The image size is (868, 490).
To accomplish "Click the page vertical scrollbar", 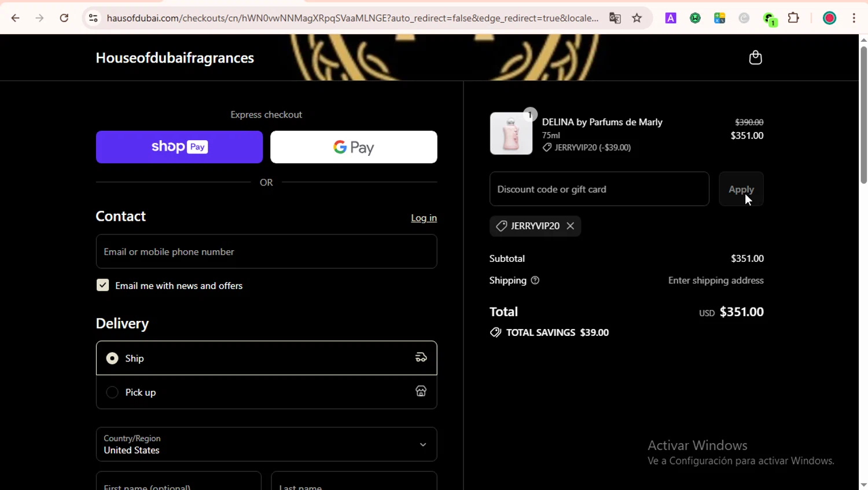I will (863, 115).
